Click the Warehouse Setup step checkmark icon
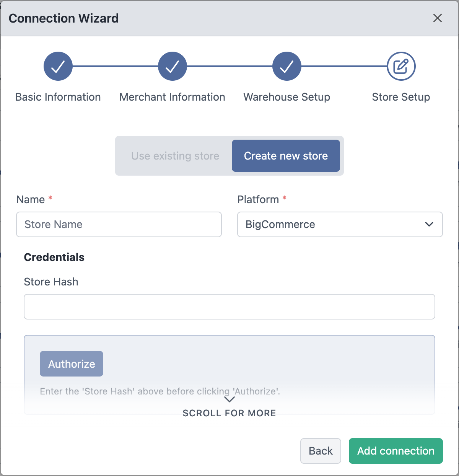Image resolution: width=459 pixels, height=476 pixels. pyautogui.click(x=287, y=66)
